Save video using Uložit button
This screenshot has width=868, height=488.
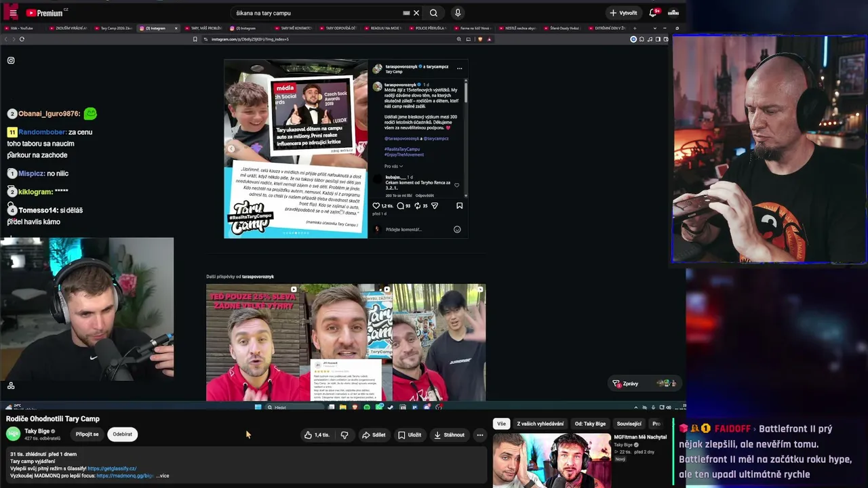pos(410,435)
